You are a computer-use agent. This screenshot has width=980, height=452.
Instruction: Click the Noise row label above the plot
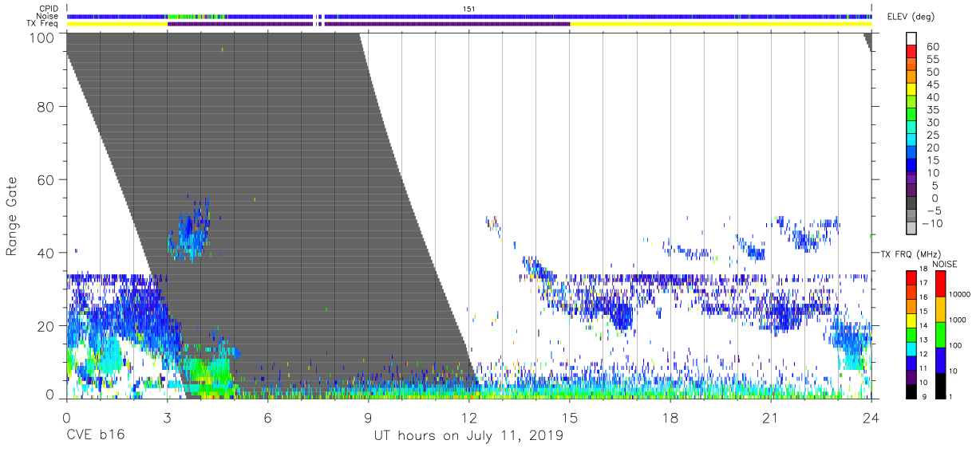coord(48,16)
